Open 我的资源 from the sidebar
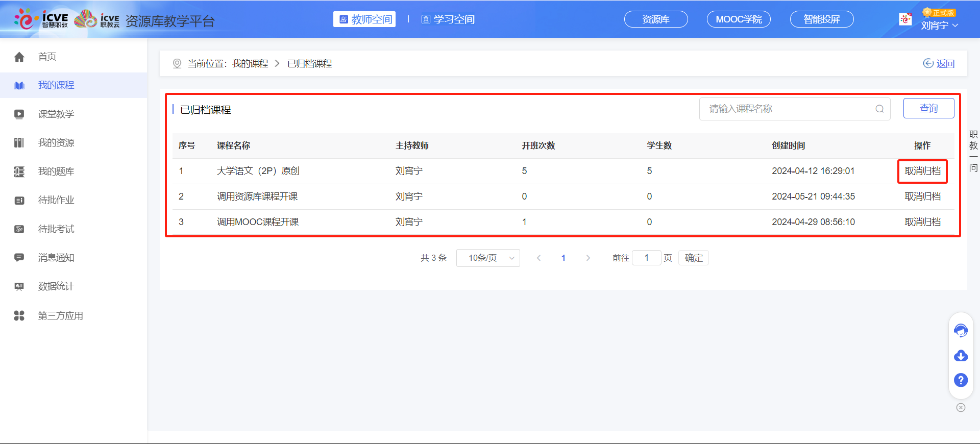The width and height of the screenshot is (980, 444). [x=56, y=143]
